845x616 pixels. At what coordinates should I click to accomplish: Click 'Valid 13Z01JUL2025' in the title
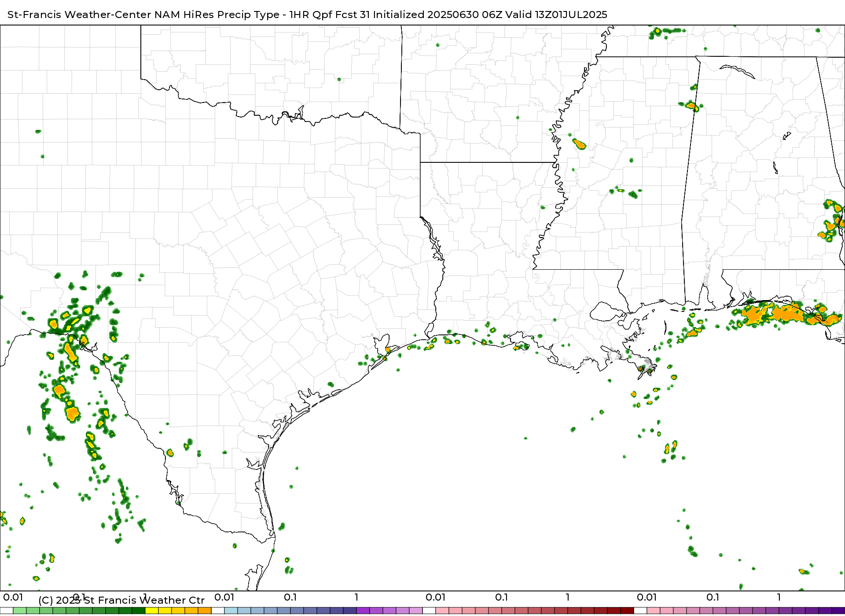[x=556, y=15]
